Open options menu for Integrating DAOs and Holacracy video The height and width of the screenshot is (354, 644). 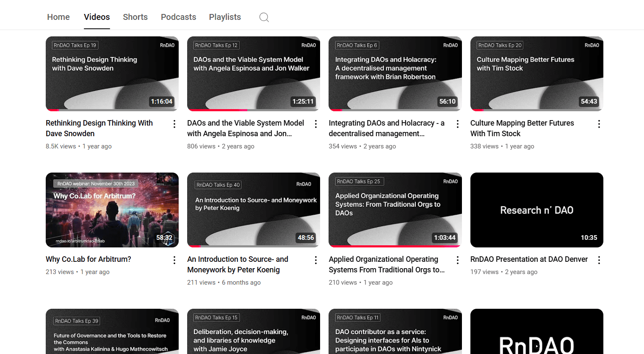tap(457, 124)
